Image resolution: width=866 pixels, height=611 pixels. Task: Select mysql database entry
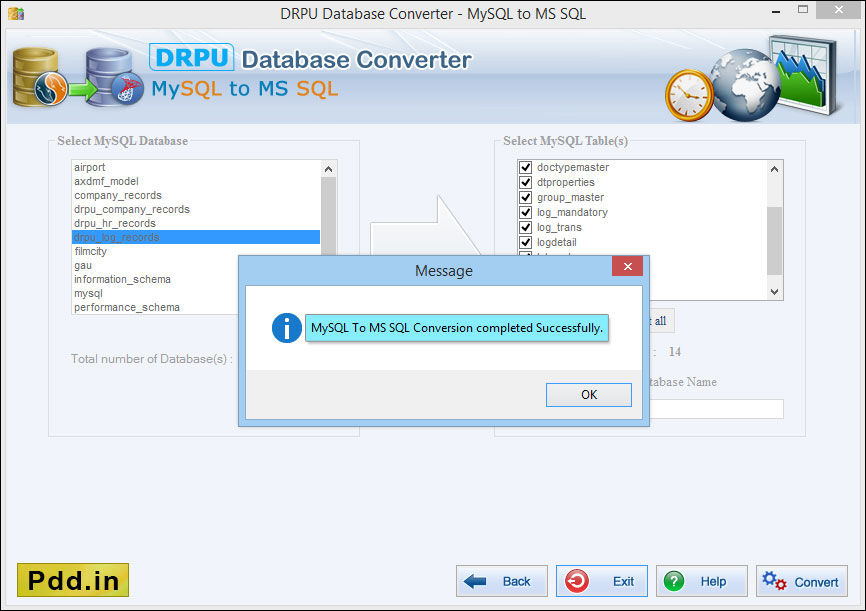click(155, 293)
